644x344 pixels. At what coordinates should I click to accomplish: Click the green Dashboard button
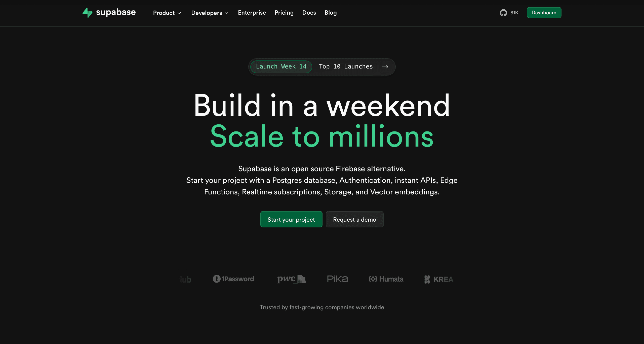[544, 13]
